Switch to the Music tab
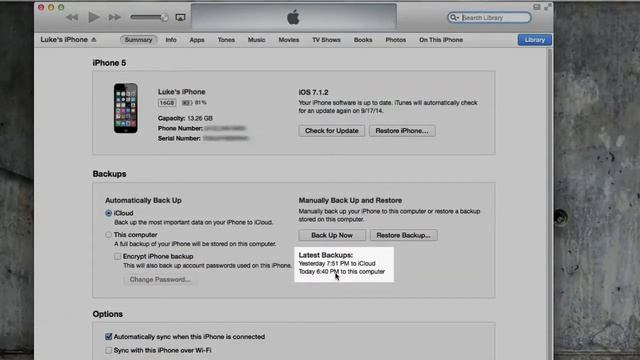640x360 pixels. click(257, 40)
